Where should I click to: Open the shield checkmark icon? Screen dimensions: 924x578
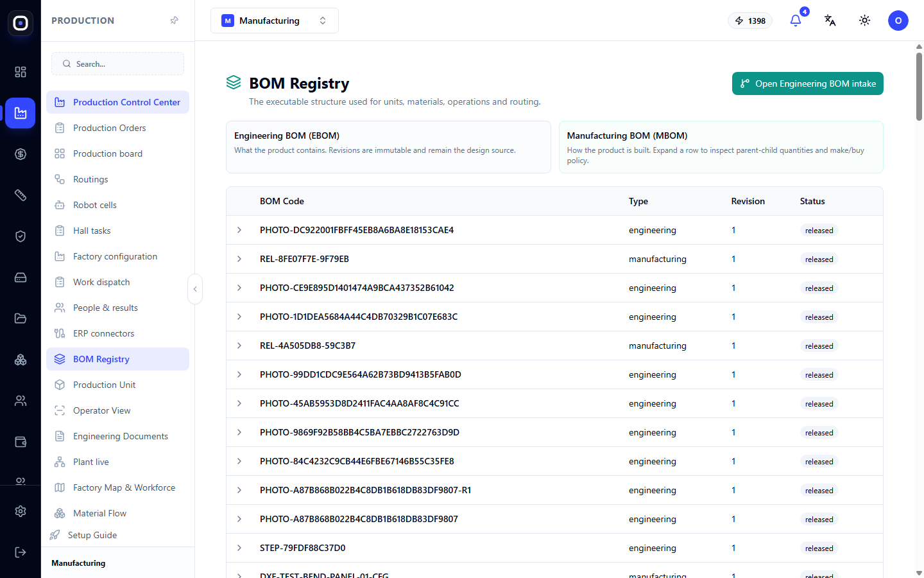click(21, 236)
